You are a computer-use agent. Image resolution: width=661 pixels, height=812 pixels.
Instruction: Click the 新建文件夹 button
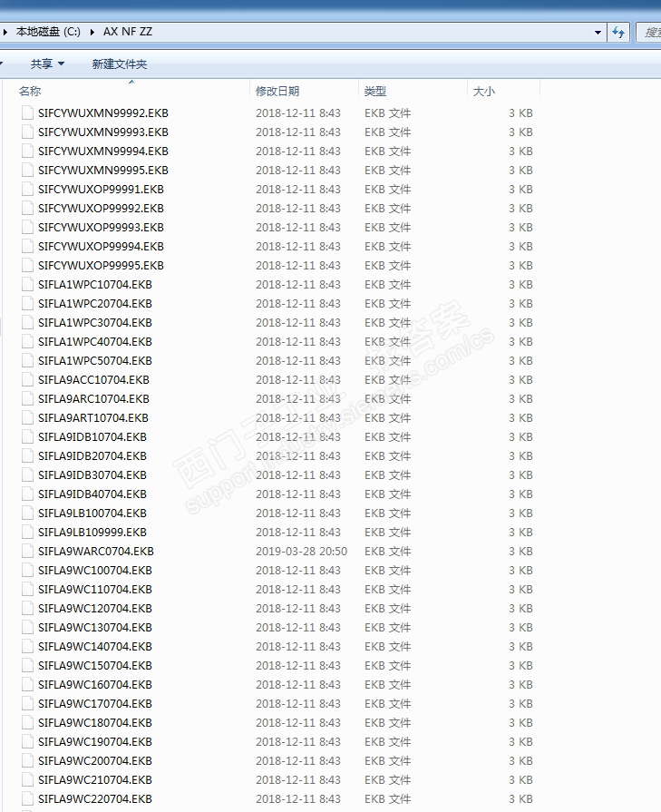click(120, 64)
